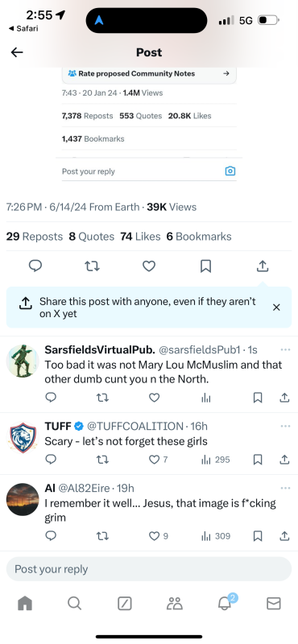Tap the Post your reply field at bottom
Screen dimensions: 298x644
149,569
